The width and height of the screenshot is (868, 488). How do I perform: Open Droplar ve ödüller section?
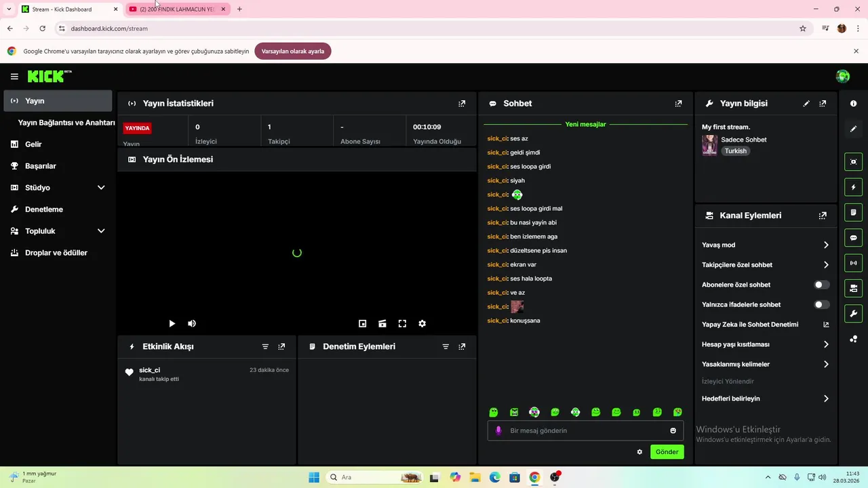(x=58, y=253)
